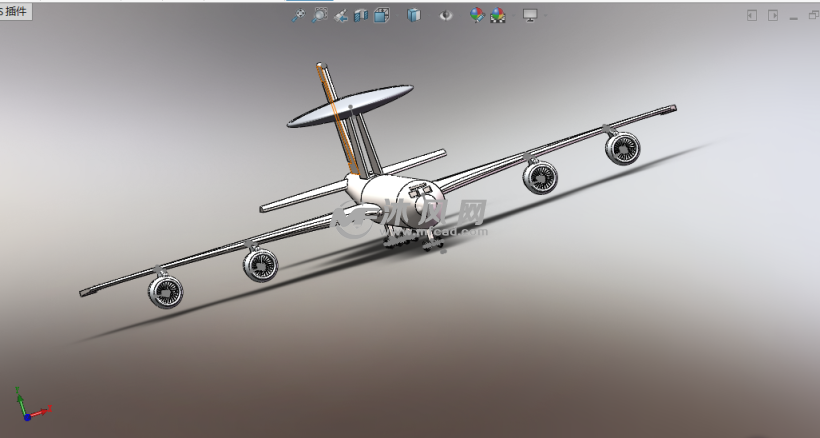
Task: Click the Apply Scene icon
Action: (x=497, y=15)
